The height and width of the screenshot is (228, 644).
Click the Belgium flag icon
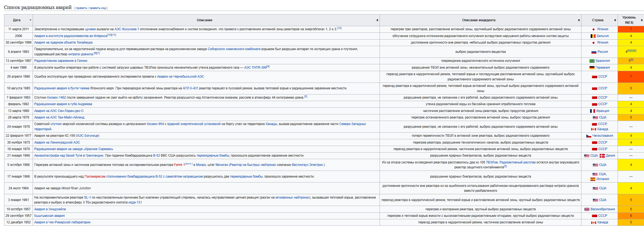[593, 36]
